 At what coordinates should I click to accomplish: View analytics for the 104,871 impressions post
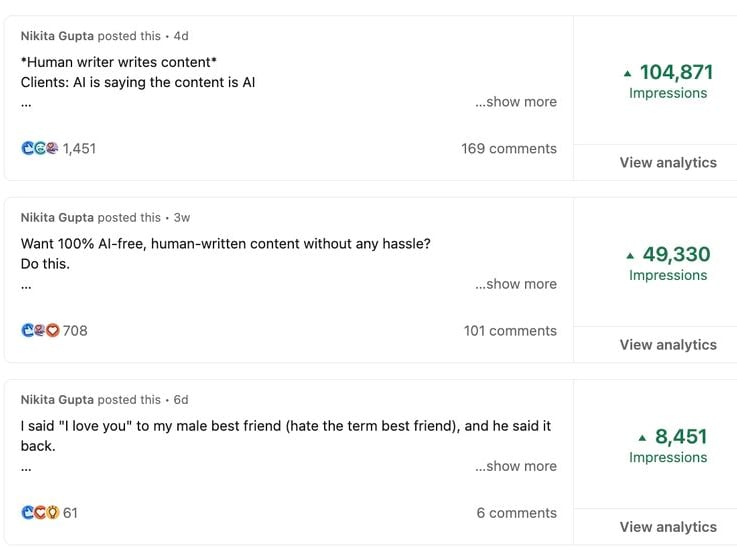(x=668, y=163)
